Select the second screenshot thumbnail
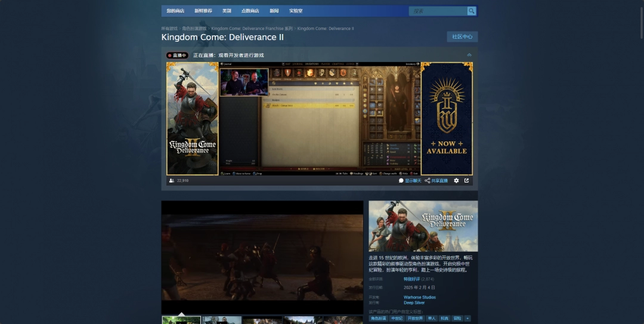This screenshot has height=324, width=644. [x=222, y=320]
